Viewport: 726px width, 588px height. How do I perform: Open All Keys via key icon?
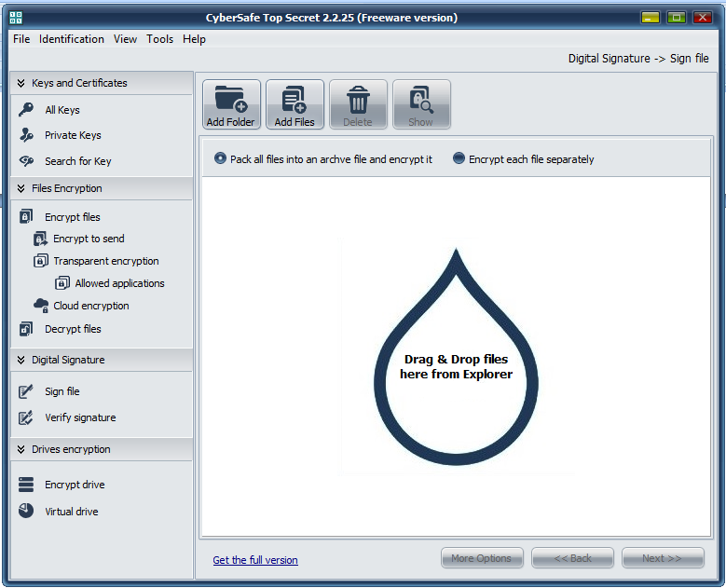26,110
